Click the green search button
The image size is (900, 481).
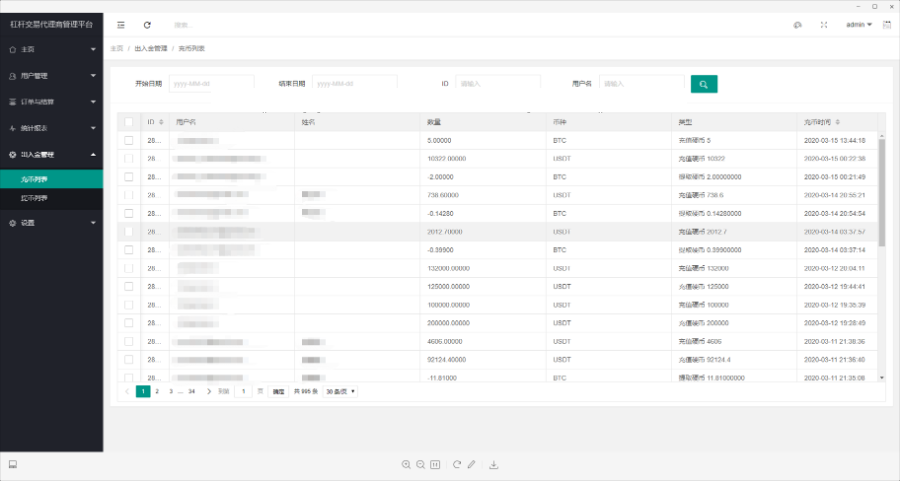point(704,84)
